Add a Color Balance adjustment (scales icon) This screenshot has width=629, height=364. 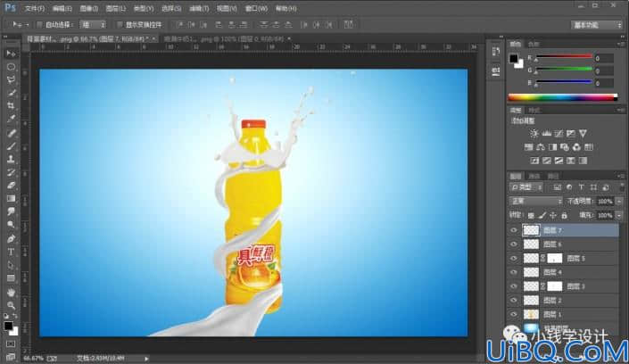(x=541, y=147)
